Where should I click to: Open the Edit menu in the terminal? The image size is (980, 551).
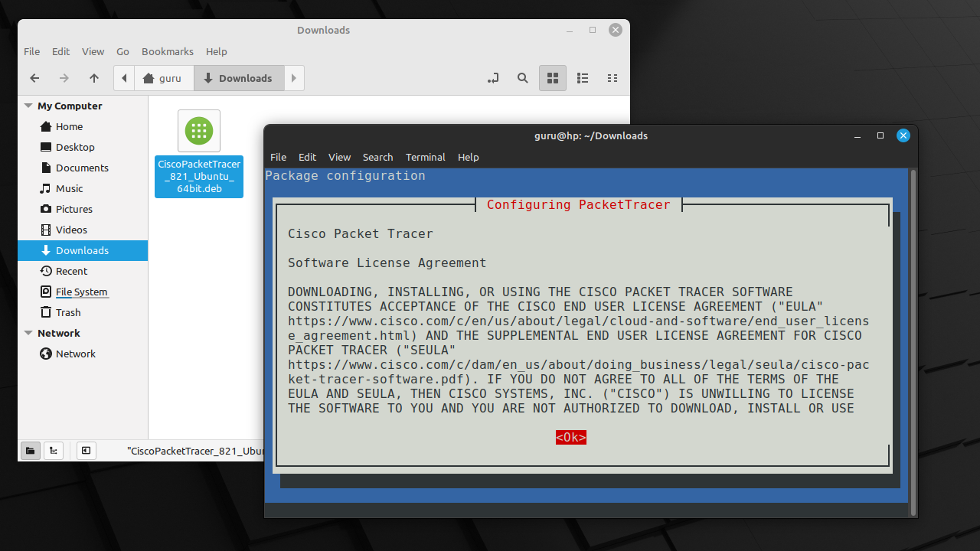tap(307, 157)
